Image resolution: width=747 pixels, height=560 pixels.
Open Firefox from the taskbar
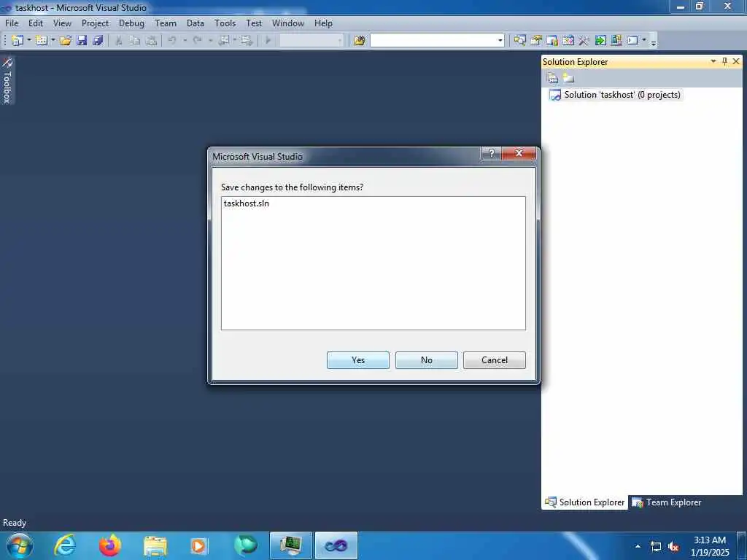click(110, 545)
